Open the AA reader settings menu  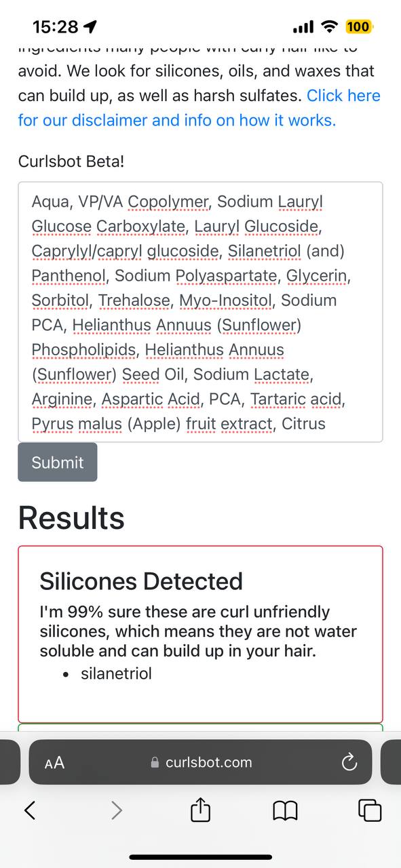click(x=54, y=763)
